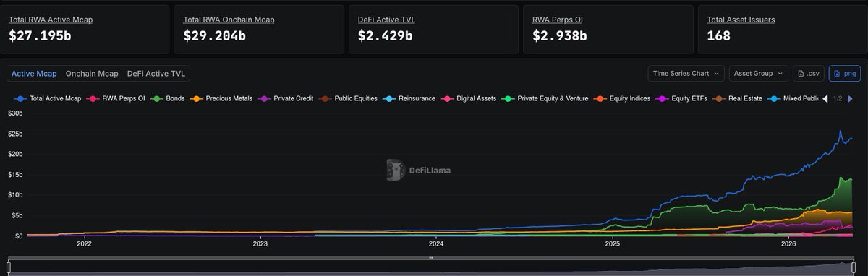Switch to the Onchain Mcap tab
The image size is (868, 276).
92,74
